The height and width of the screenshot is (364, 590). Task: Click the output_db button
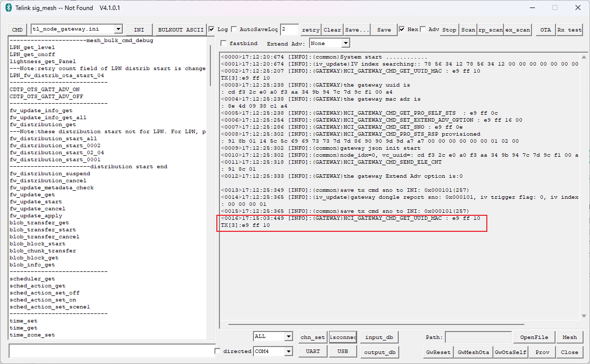point(380,352)
